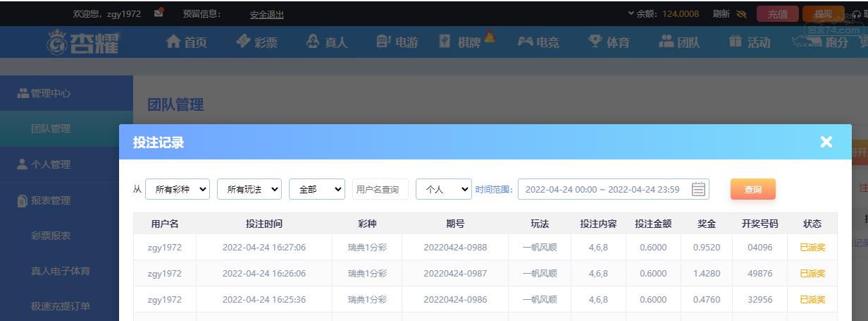Click the 杏耀 site logo

click(83, 42)
